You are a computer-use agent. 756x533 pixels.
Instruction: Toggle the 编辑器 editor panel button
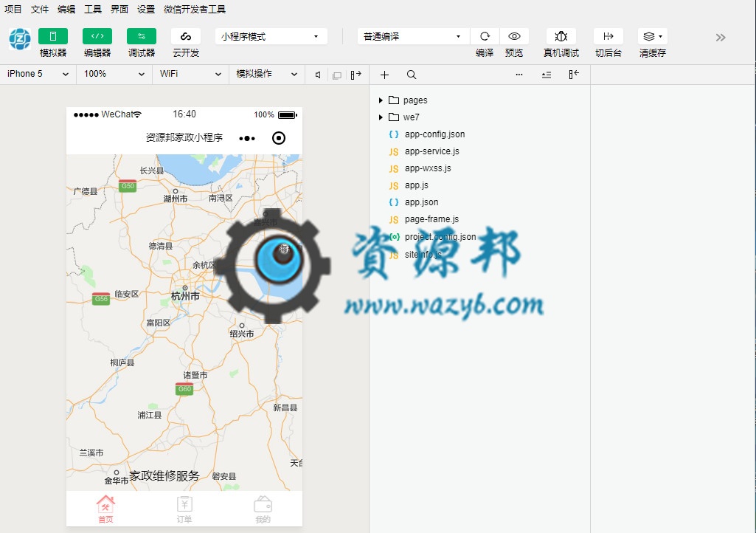(x=97, y=36)
